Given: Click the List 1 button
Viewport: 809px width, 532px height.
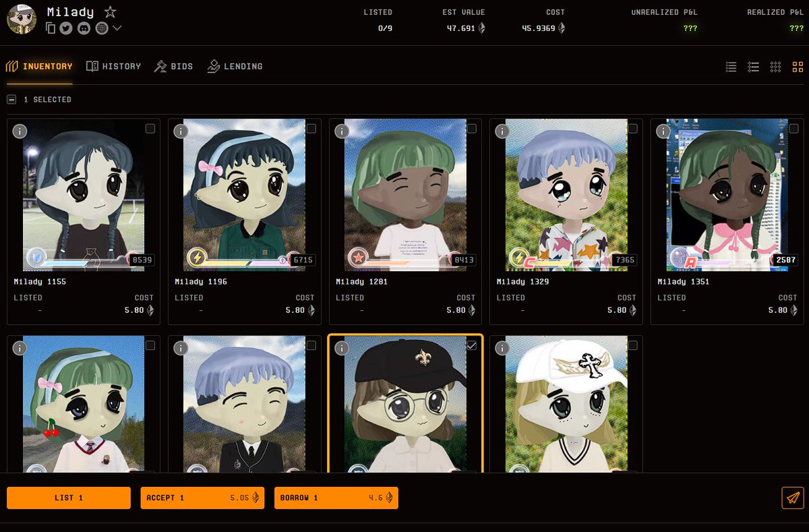Looking at the screenshot, I should 69,498.
